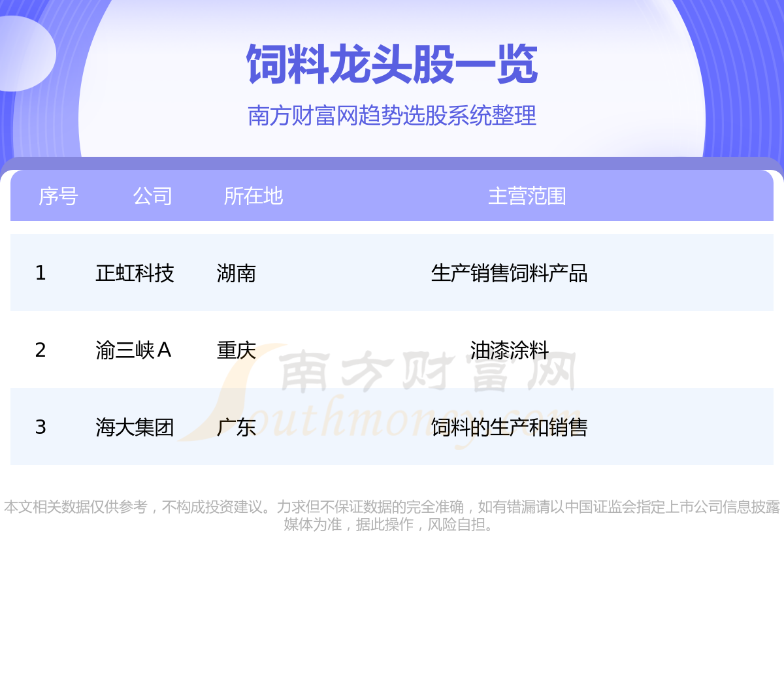Screen dimensions: 784x686
Task: Click the subtitle 南方财富网趋势选股系统整理
Action: [x=392, y=116]
